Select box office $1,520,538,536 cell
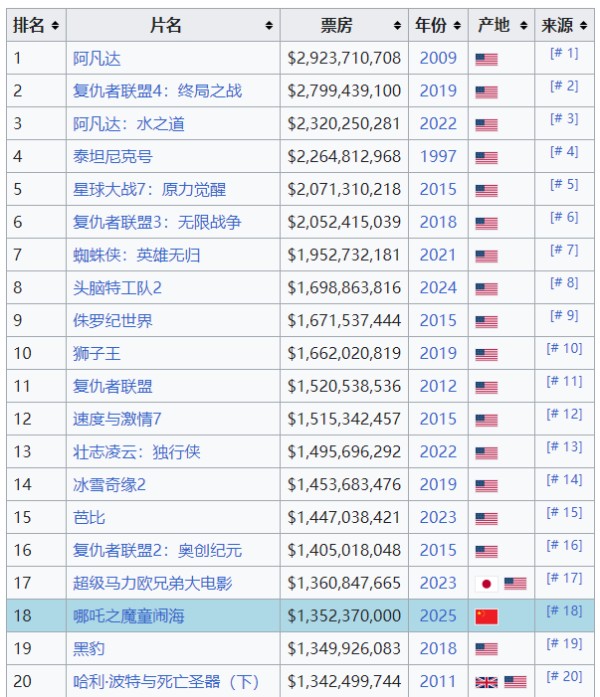The image size is (600, 697). 344,386
